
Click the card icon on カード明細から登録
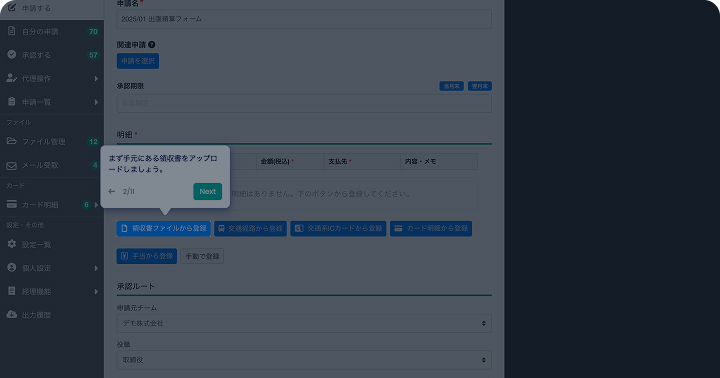coord(399,228)
